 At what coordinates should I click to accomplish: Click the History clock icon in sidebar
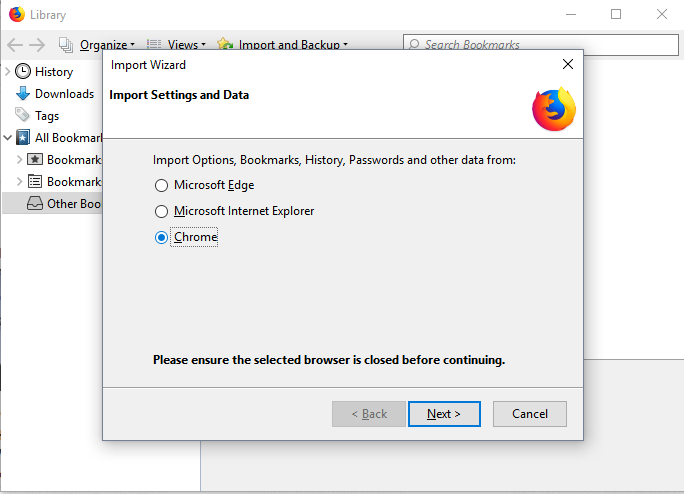[x=23, y=71]
